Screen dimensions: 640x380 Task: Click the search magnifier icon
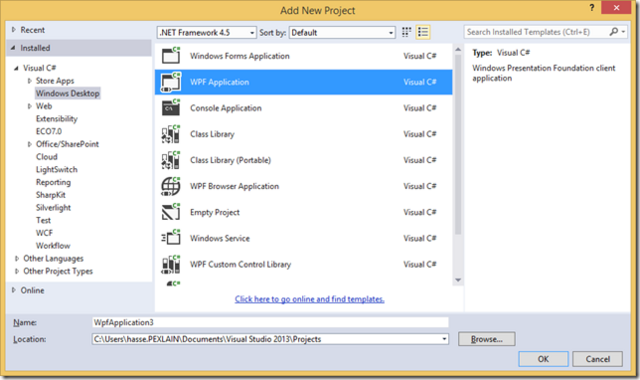pyautogui.click(x=613, y=31)
